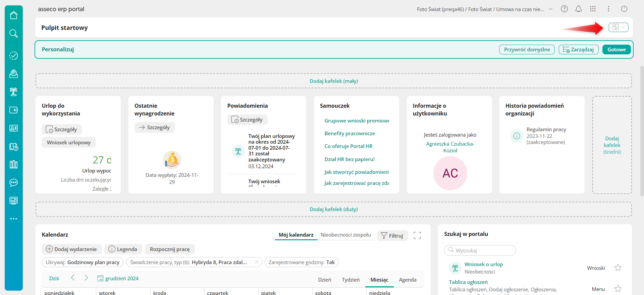
Task: Open the help question mark icon
Action: click(565, 9)
